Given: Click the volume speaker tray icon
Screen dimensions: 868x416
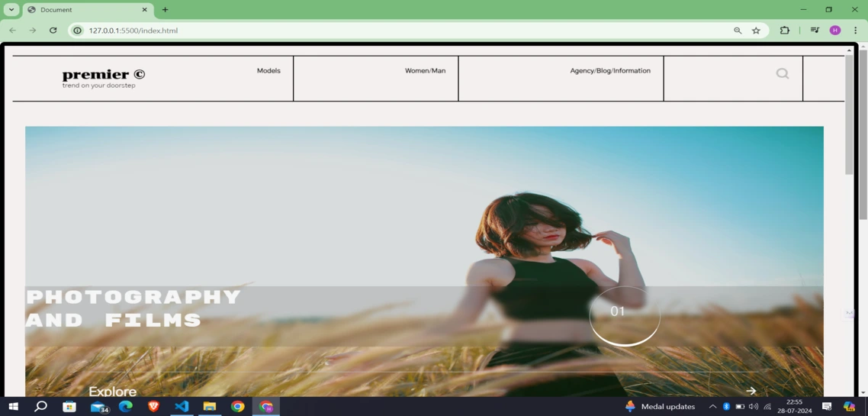Looking at the screenshot, I should tap(754, 407).
